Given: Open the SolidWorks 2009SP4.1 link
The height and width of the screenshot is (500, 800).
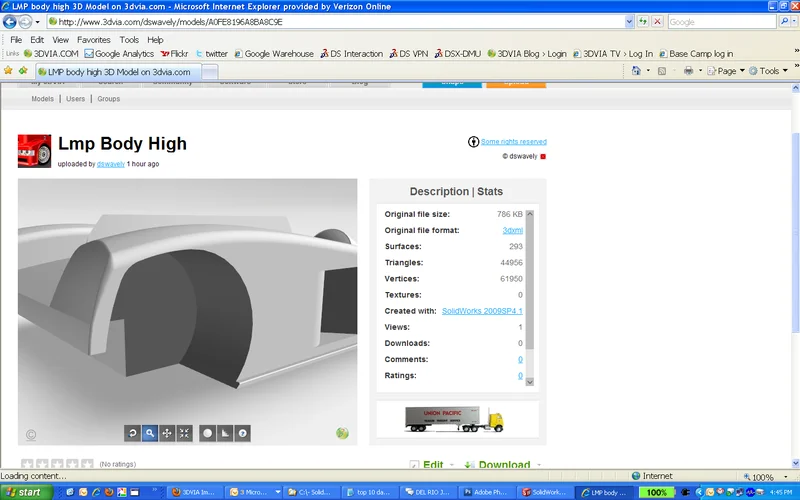Looking at the screenshot, I should [x=482, y=311].
